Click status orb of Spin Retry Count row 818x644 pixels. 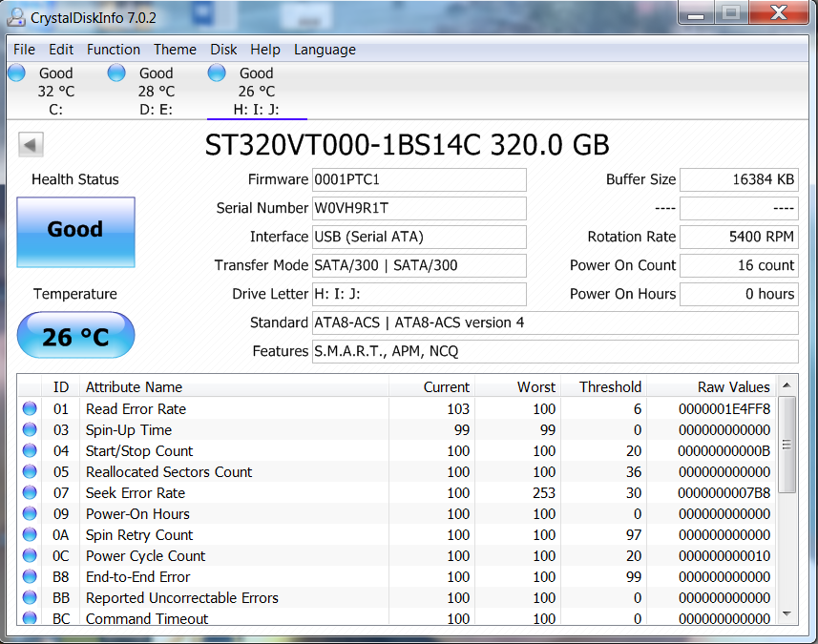(x=30, y=534)
